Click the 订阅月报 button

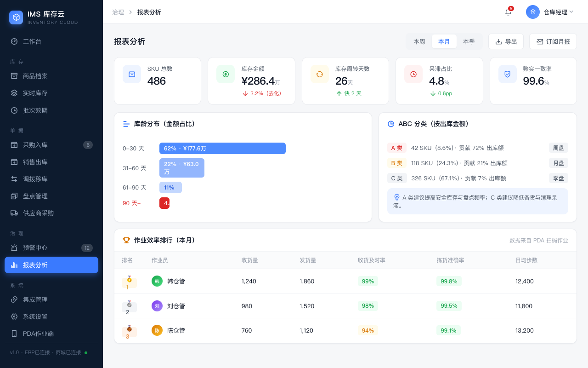pyautogui.click(x=553, y=41)
